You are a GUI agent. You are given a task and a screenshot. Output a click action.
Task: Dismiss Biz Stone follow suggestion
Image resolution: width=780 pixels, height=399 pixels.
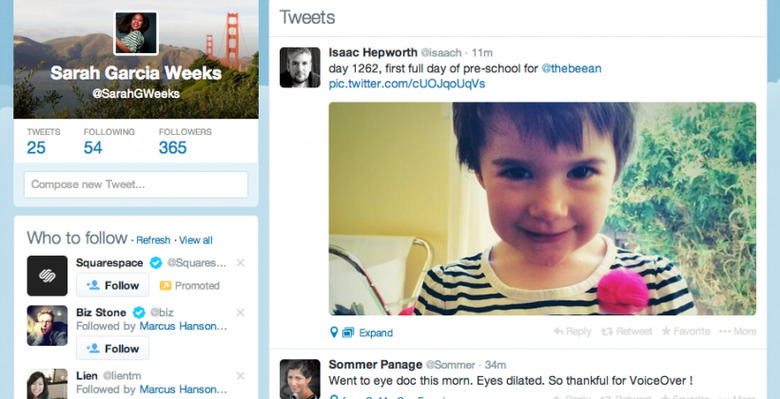[240, 312]
